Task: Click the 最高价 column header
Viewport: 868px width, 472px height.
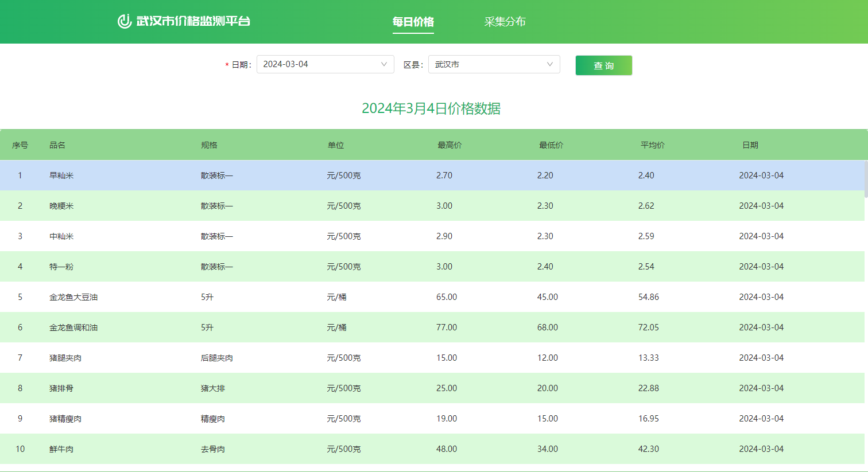Action: click(449, 145)
